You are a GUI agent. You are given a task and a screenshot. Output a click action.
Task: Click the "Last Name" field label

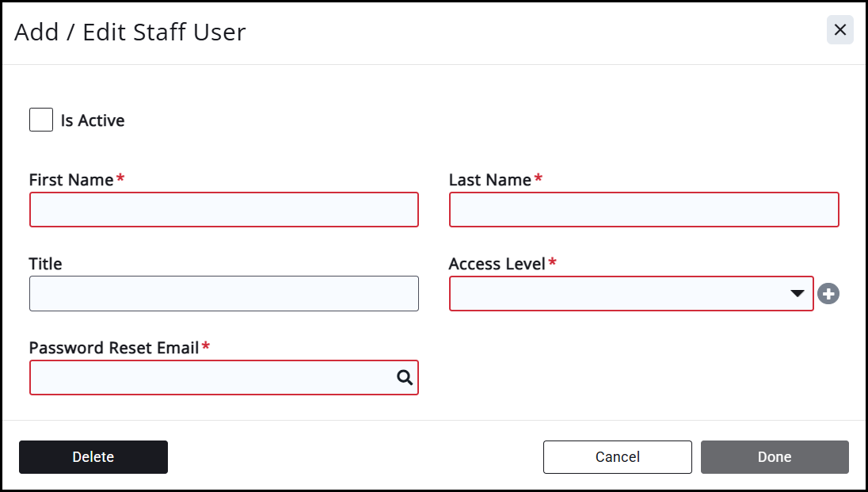(x=489, y=180)
